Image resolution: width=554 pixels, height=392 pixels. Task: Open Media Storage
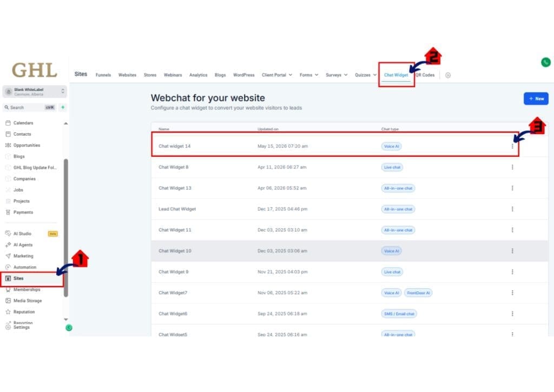click(x=24, y=301)
